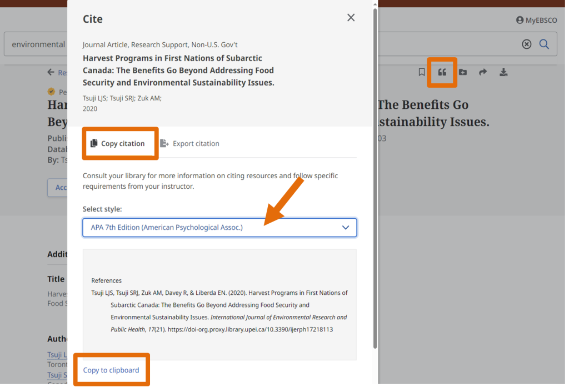Open the MyEBSCO account menu
This screenshot has height=392, width=569.
point(536,20)
